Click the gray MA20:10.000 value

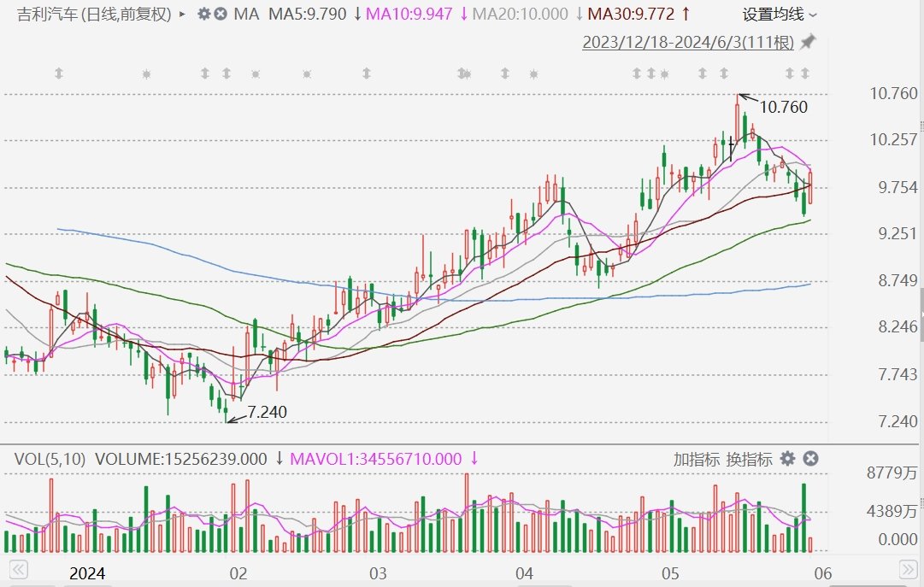[521, 15]
